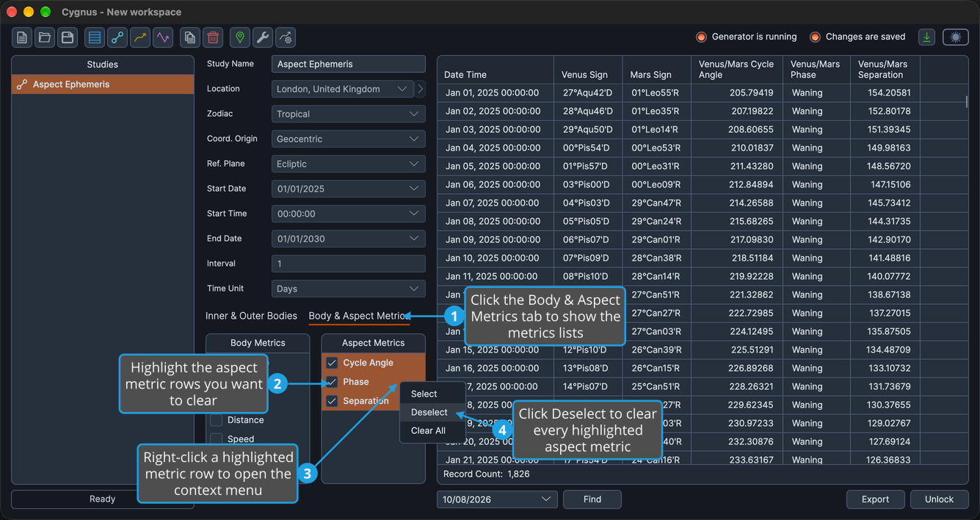Switch to the Body & Aspect Metrics tab

(x=358, y=316)
